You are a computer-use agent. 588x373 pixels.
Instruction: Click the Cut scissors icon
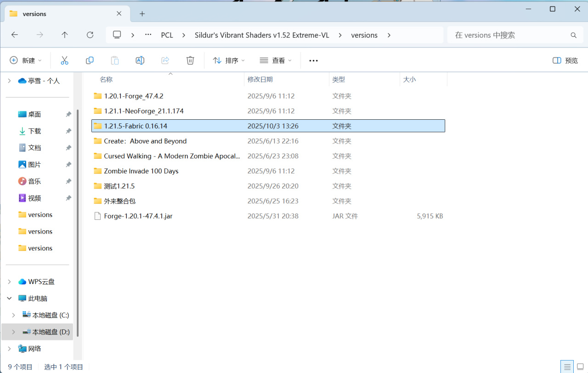tap(64, 61)
